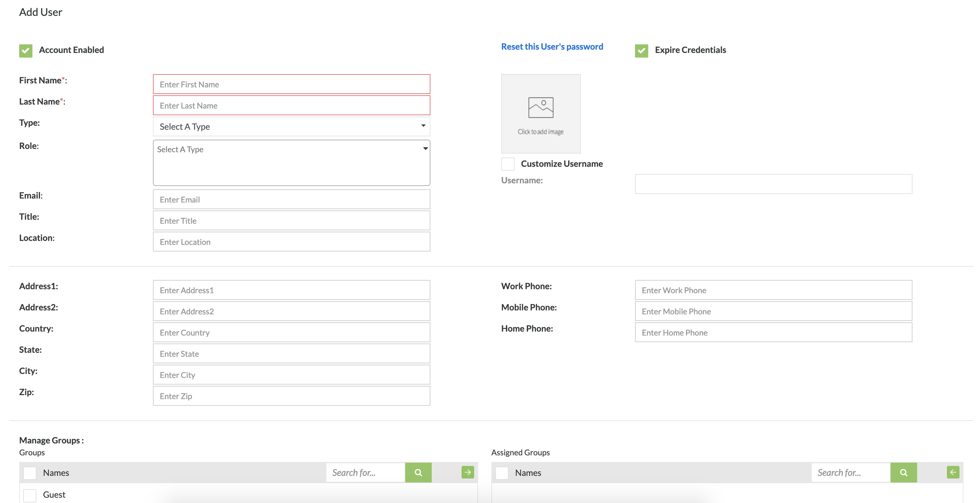
Task: Click the Email input field
Action: pos(291,199)
